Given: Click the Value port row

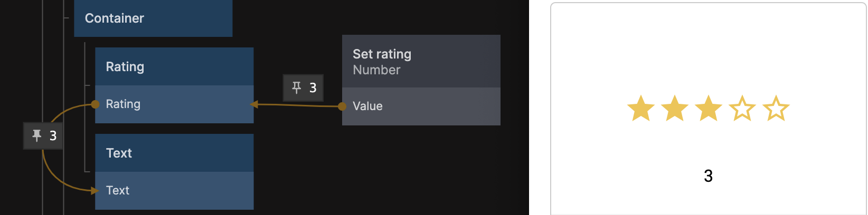Looking at the screenshot, I should [x=422, y=106].
